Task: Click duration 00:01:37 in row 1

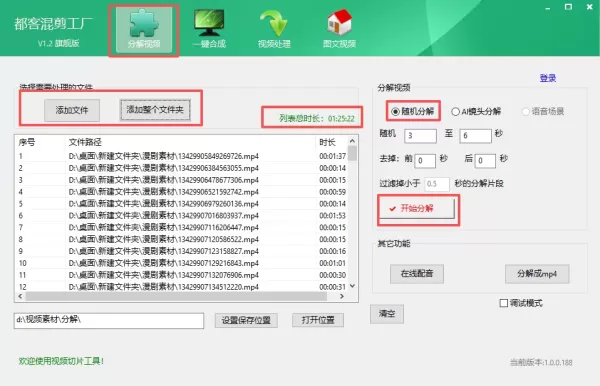Action: click(x=333, y=156)
